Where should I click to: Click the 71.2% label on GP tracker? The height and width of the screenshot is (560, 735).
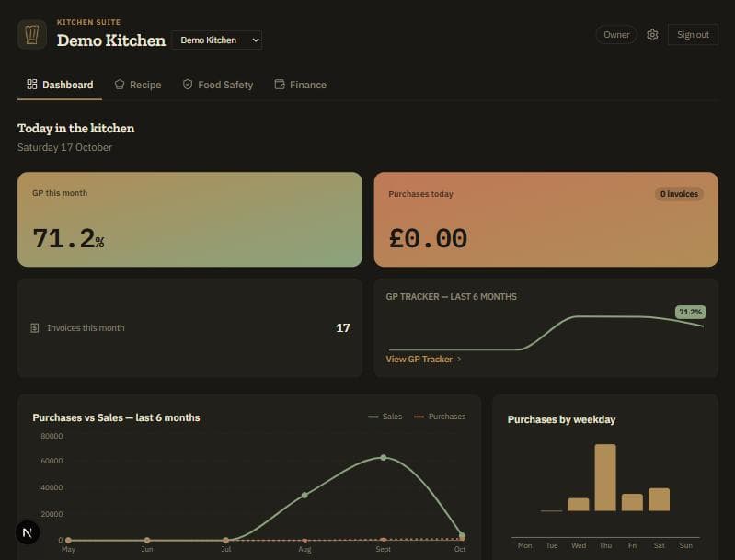(x=691, y=312)
